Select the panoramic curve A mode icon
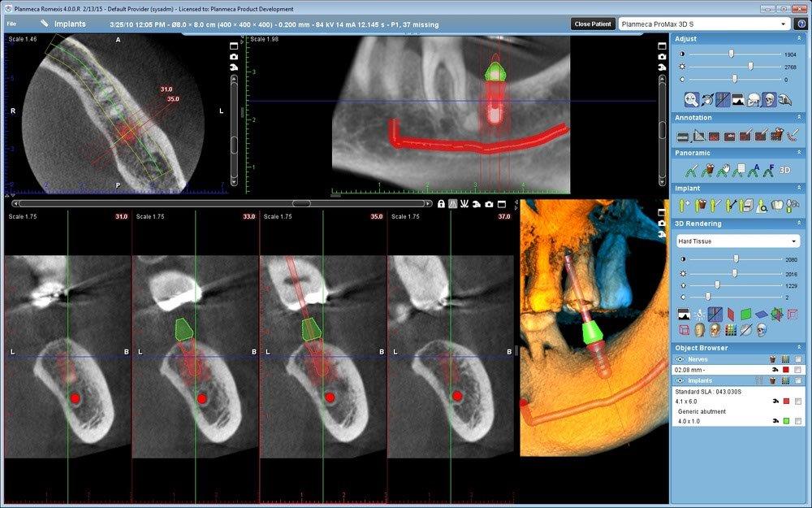Image resolution: width=812 pixels, height=508 pixels. [x=754, y=170]
